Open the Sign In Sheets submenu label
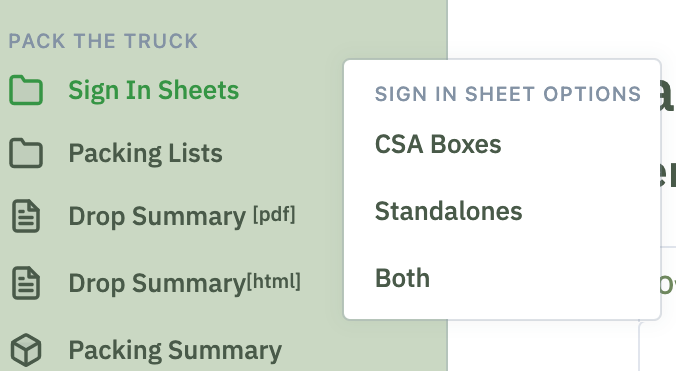Viewport: 676px width, 371px height. click(153, 90)
